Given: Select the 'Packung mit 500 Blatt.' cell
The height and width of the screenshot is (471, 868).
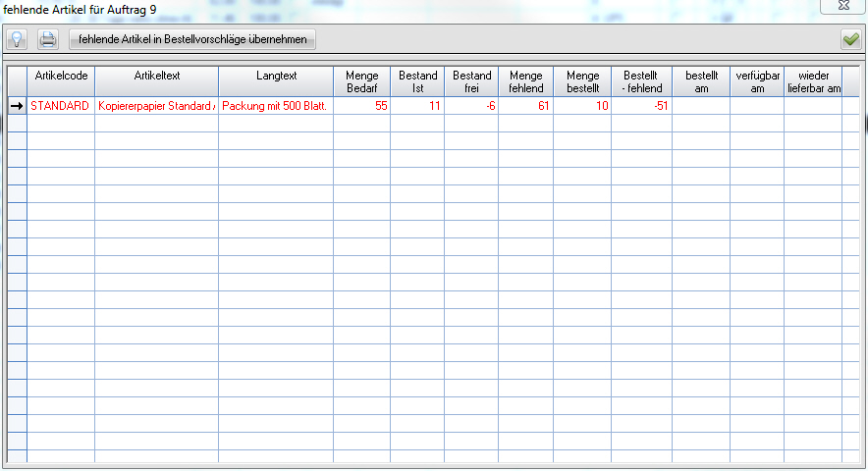Looking at the screenshot, I should [276, 106].
